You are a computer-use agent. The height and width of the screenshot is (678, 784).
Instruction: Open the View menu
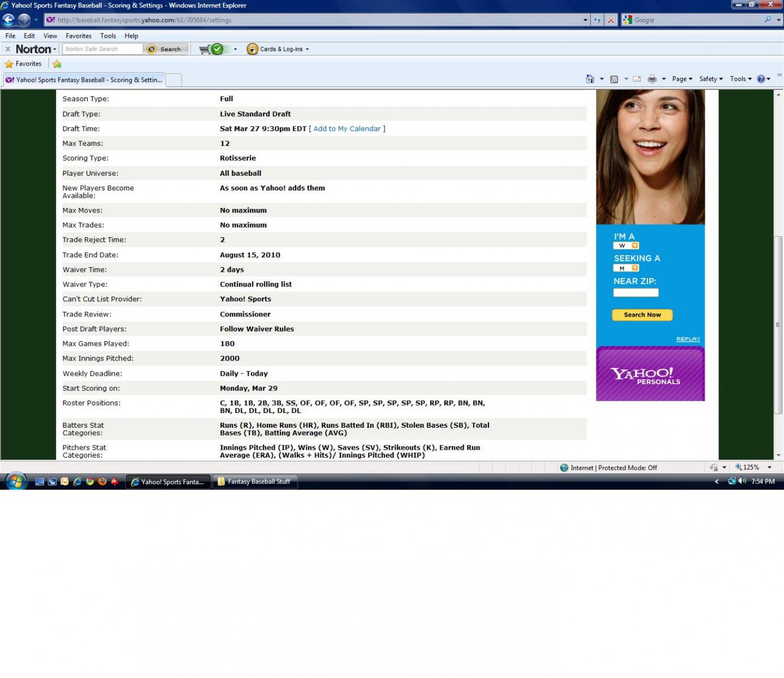click(50, 36)
